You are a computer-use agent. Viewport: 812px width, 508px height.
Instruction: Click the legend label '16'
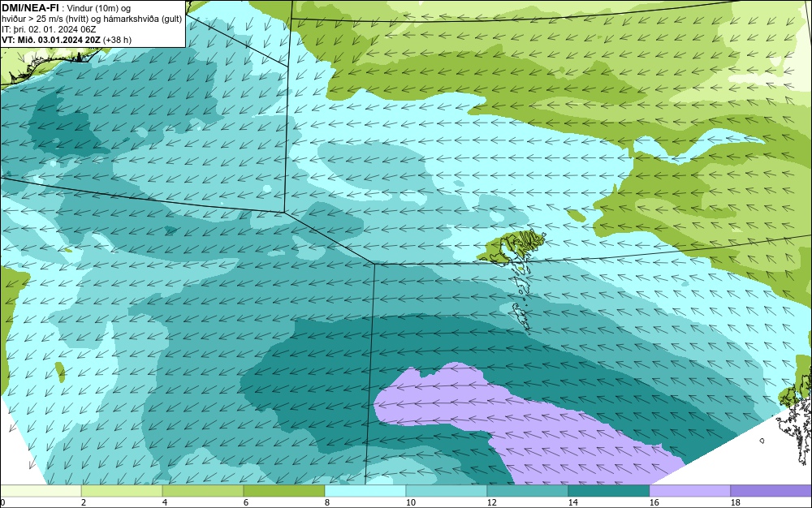tap(654, 502)
